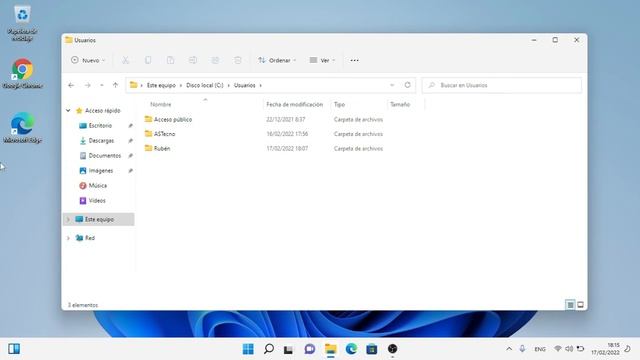640x360 pixels.
Task: Expand the Este equipo tree node
Action: click(68, 220)
